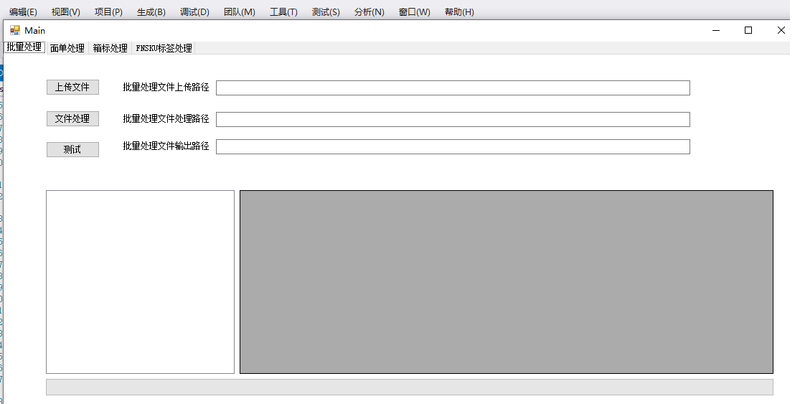This screenshot has width=800, height=404.
Task: Click the progress bar at the bottom
Action: [410, 387]
